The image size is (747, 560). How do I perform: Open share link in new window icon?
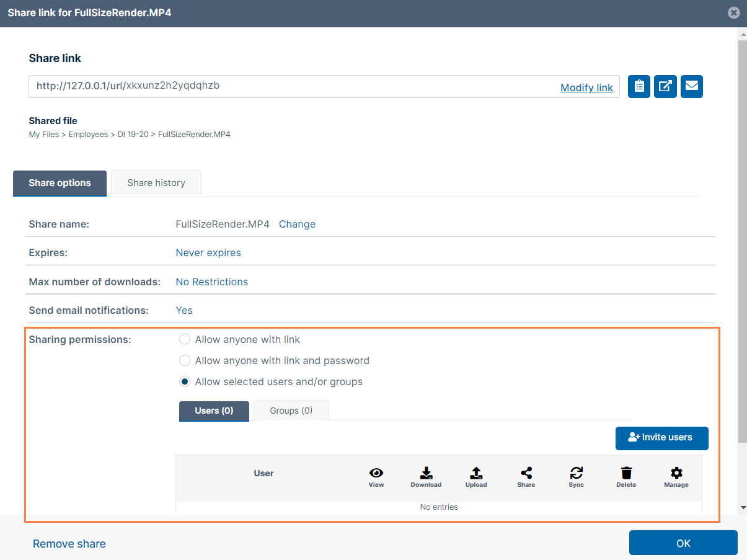(x=665, y=86)
